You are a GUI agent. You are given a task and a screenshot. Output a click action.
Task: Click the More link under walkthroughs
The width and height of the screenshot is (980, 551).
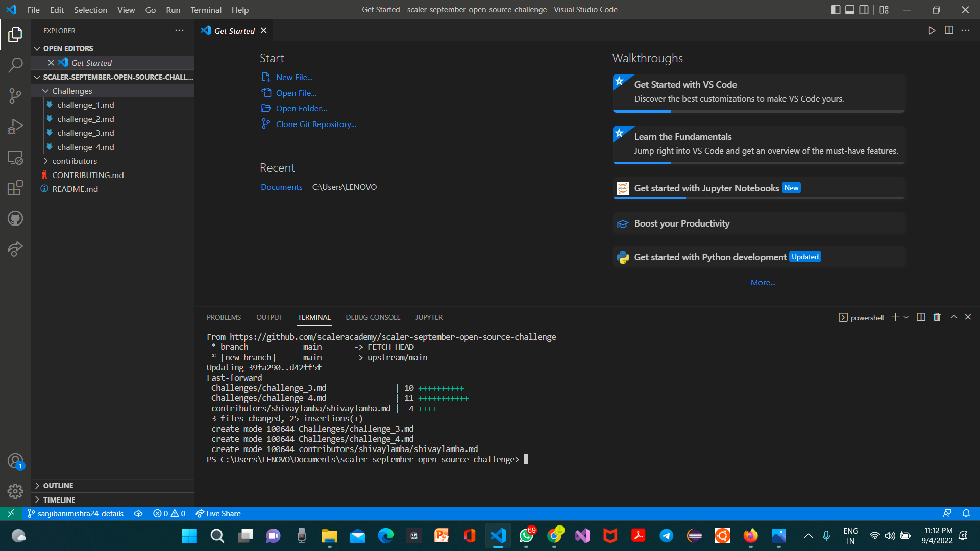coord(763,282)
